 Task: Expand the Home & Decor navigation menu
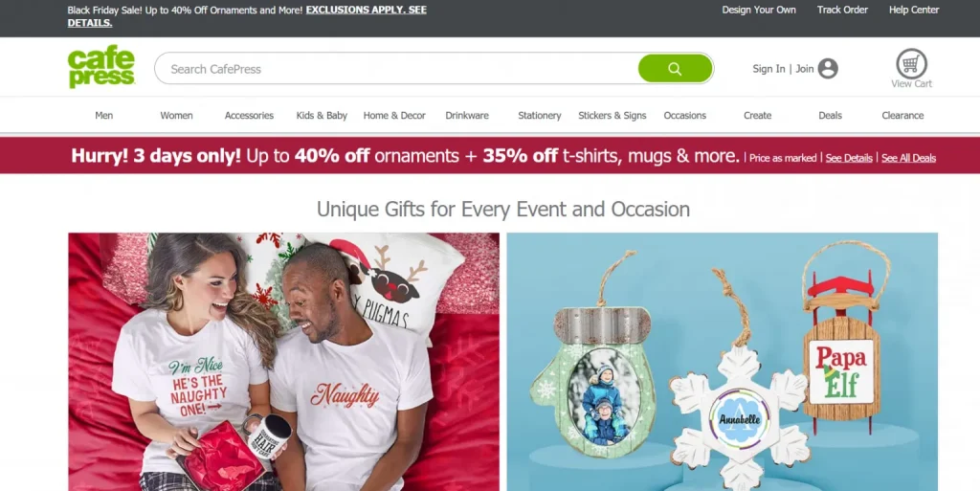coord(394,116)
